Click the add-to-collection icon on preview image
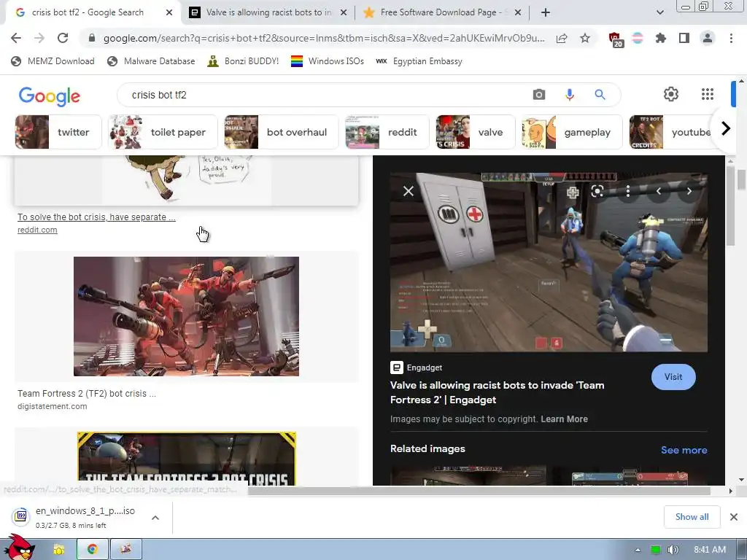 pyautogui.click(x=573, y=192)
